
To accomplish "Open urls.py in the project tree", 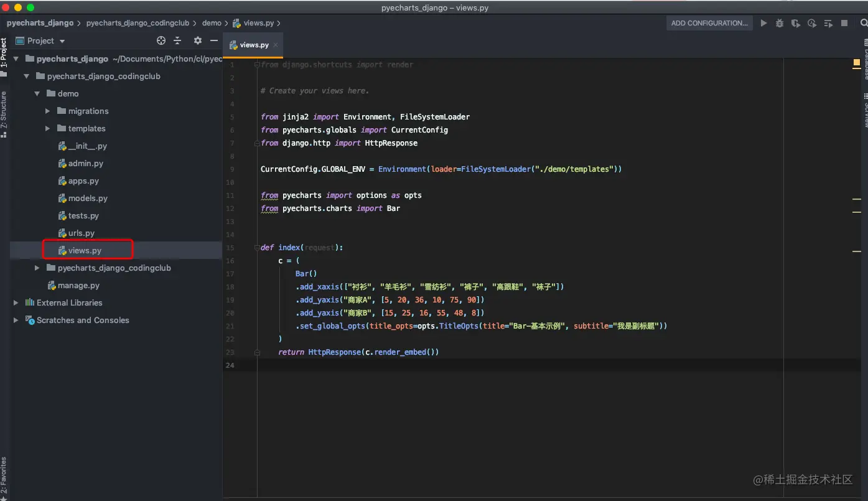I will pyautogui.click(x=81, y=233).
